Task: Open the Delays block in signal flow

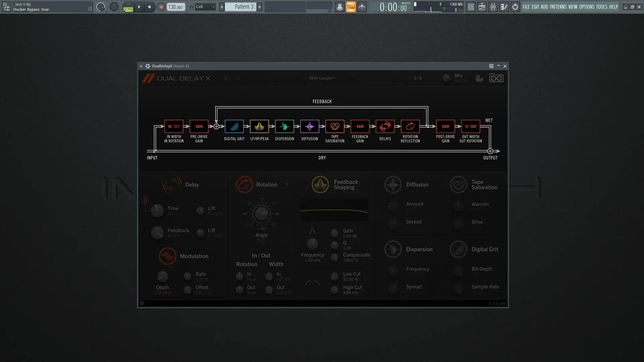Action: pyautogui.click(x=385, y=126)
